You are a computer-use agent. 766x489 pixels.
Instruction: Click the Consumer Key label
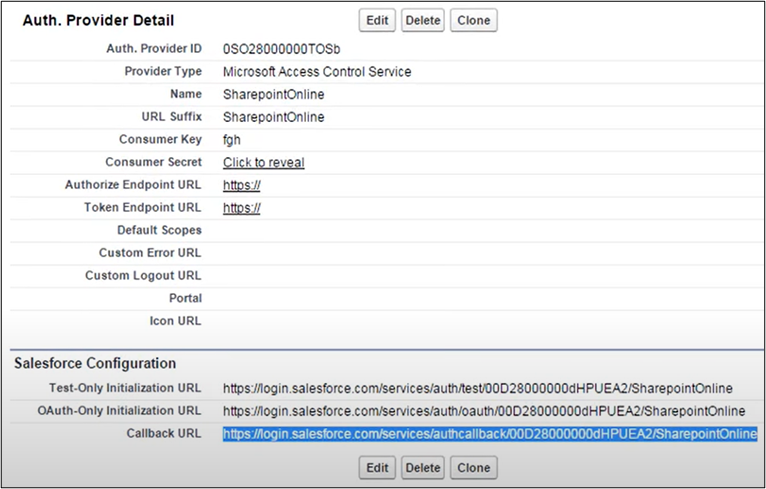(x=160, y=140)
